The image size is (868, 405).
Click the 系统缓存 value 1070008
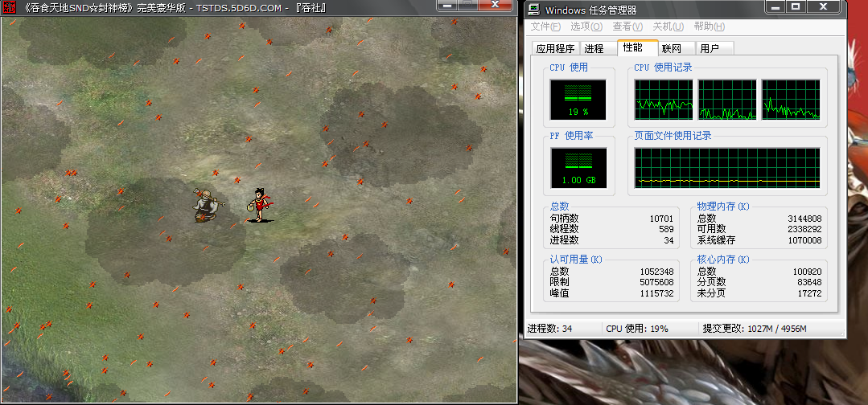[x=804, y=240]
